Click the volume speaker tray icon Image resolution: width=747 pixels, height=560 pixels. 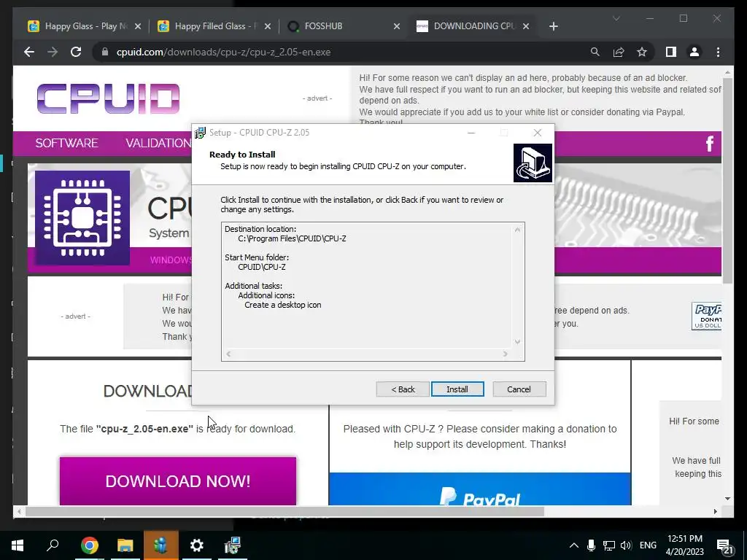tap(626, 545)
